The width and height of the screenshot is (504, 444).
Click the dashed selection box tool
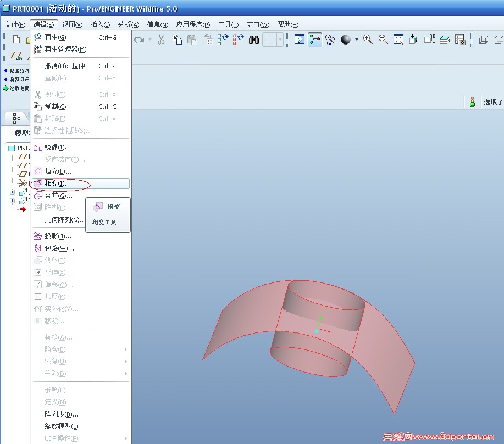[269, 40]
